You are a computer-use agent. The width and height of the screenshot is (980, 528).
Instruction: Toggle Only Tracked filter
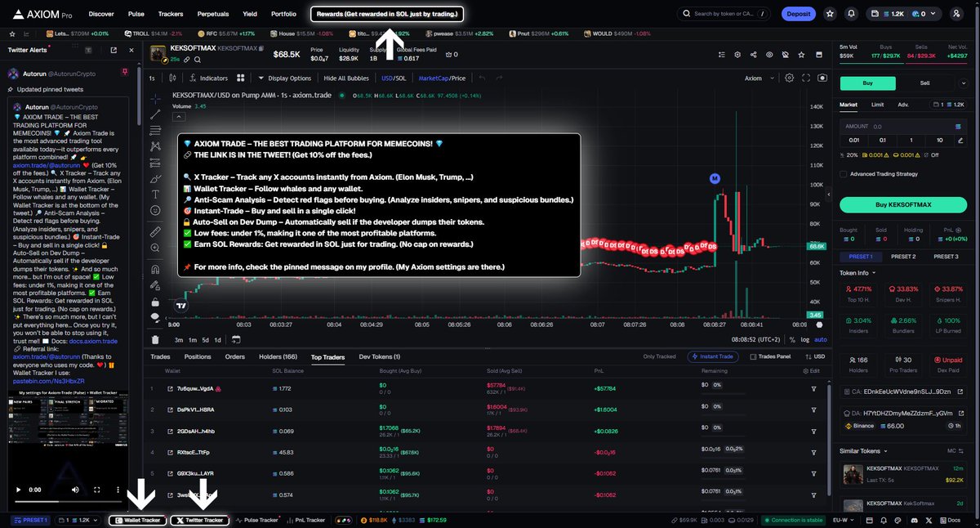coord(659,357)
